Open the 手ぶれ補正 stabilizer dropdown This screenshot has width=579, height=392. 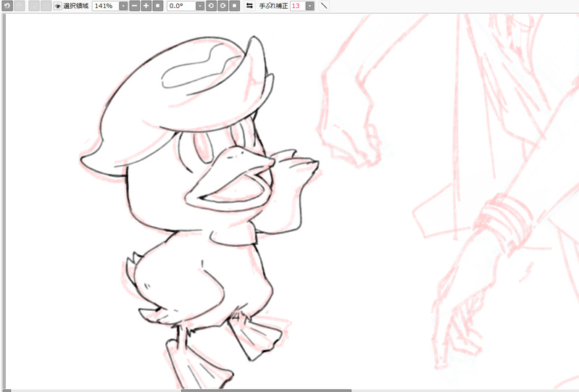pyautogui.click(x=310, y=6)
